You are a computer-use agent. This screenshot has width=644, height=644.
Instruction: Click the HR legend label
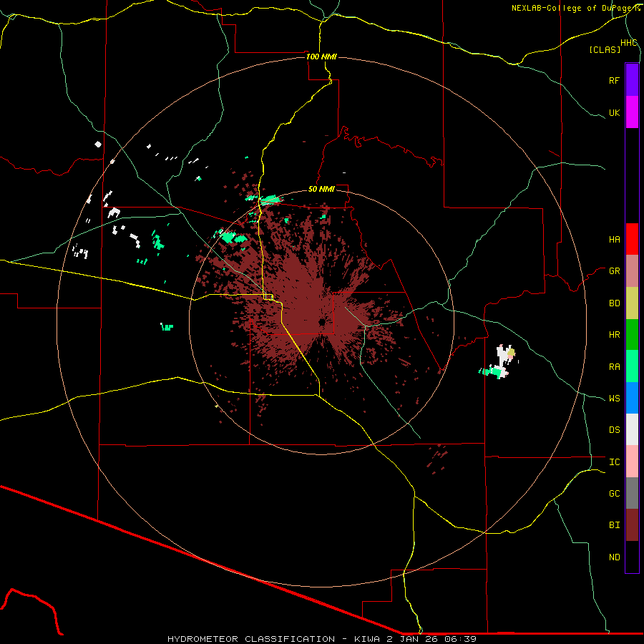point(614,335)
